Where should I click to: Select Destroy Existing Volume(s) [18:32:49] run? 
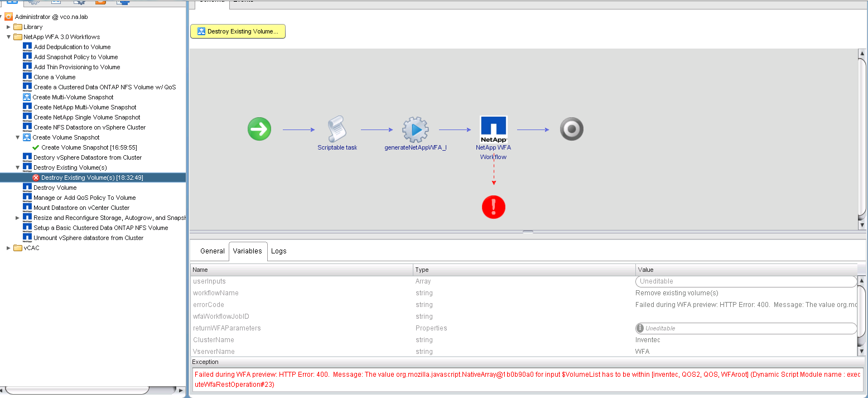92,178
